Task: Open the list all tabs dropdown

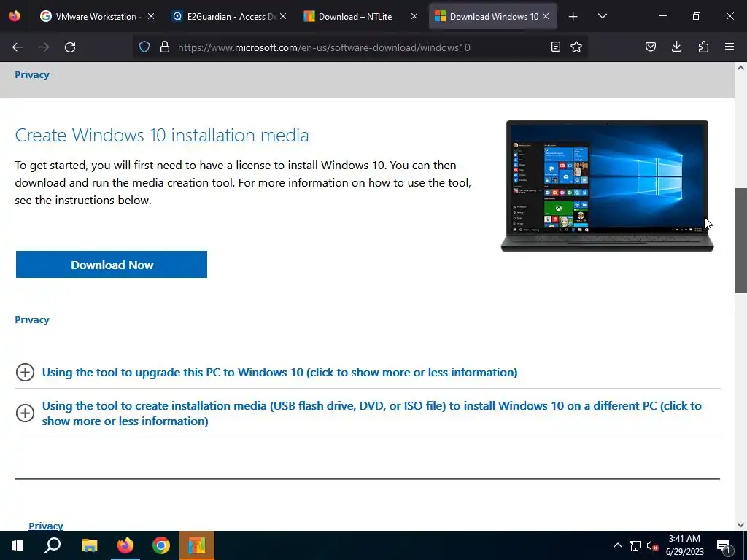Action: point(602,16)
